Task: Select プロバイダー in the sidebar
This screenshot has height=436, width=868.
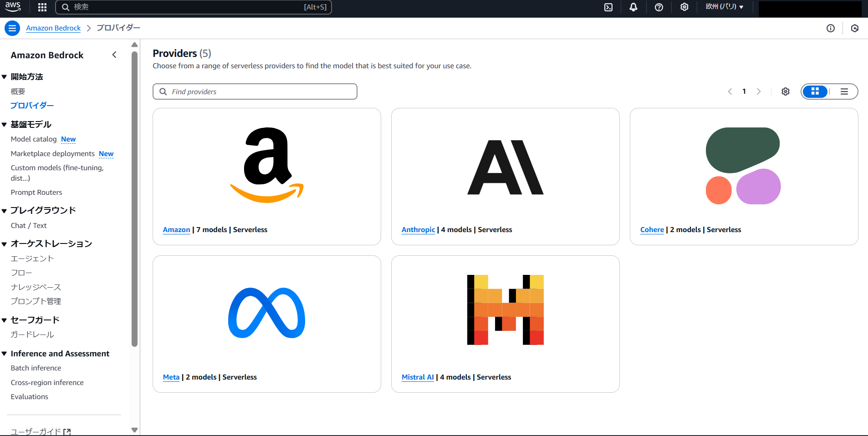Action: point(32,105)
